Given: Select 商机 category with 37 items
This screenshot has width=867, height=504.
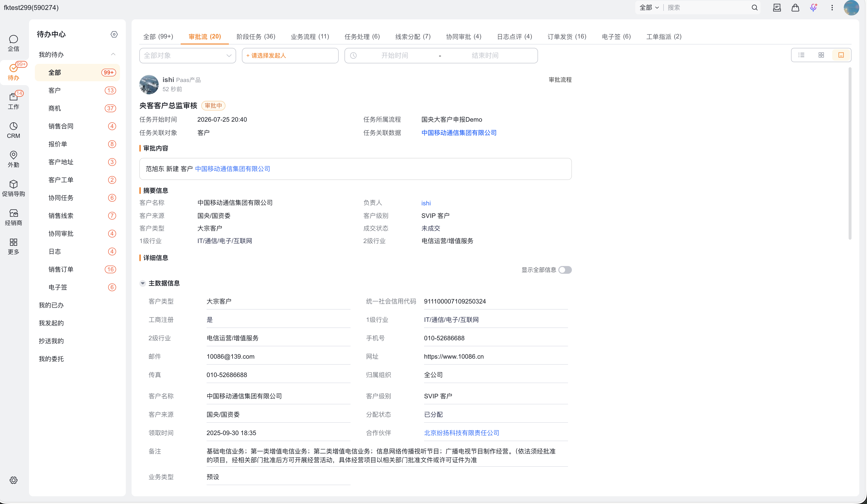Looking at the screenshot, I should tap(77, 108).
